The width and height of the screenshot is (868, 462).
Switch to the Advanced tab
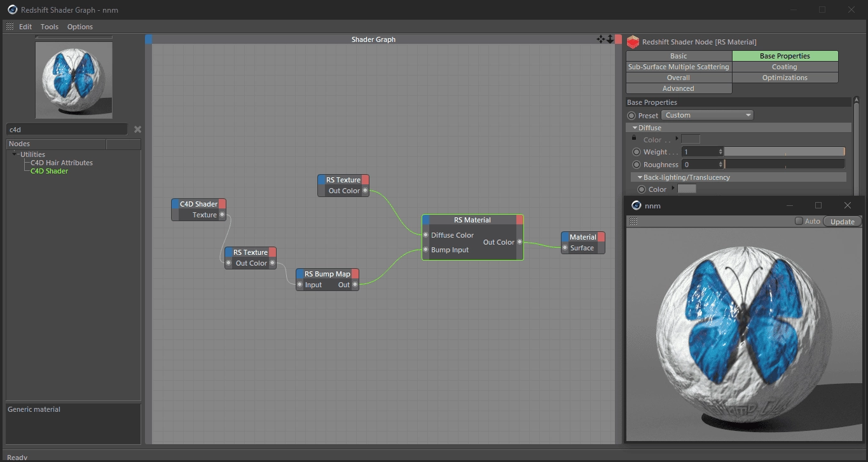(679, 88)
